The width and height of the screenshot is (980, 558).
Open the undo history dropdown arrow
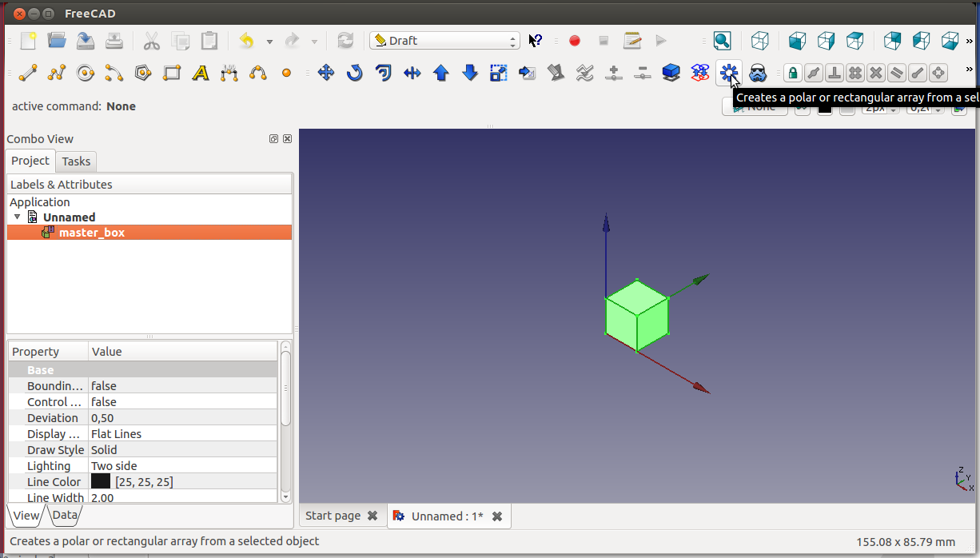point(269,42)
